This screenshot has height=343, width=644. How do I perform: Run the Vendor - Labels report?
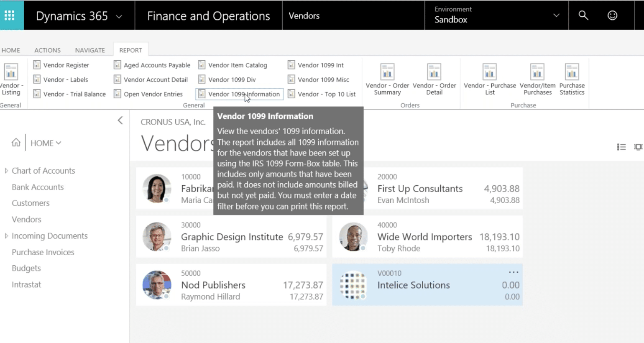(61, 79)
